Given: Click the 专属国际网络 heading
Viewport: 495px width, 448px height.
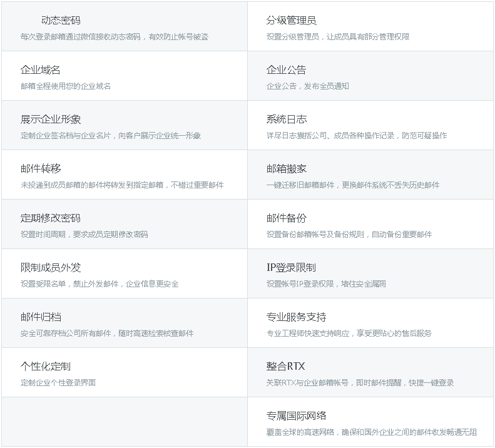Looking at the screenshot, I should click(296, 416).
